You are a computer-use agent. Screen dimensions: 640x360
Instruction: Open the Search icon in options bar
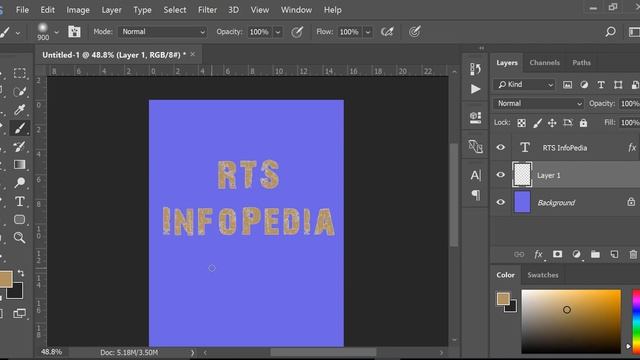click(611, 32)
